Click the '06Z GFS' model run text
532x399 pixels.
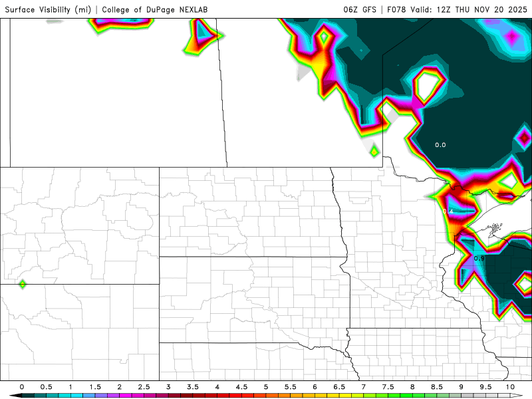click(x=360, y=9)
